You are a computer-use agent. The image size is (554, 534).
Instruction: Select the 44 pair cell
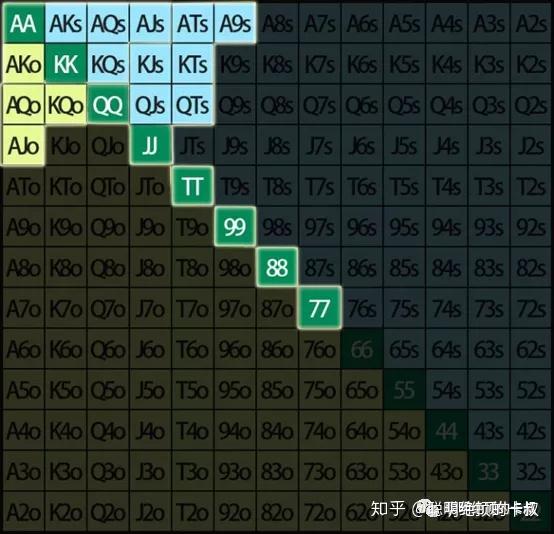pos(447,430)
